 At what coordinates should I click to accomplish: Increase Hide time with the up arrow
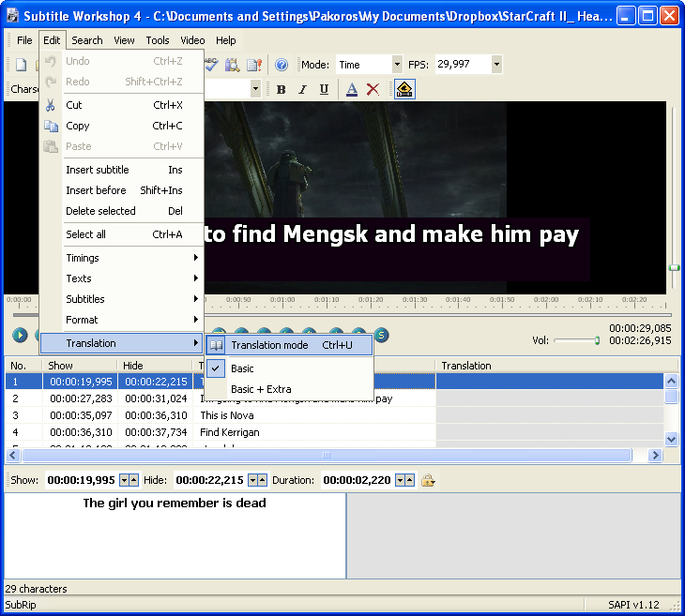[262, 480]
